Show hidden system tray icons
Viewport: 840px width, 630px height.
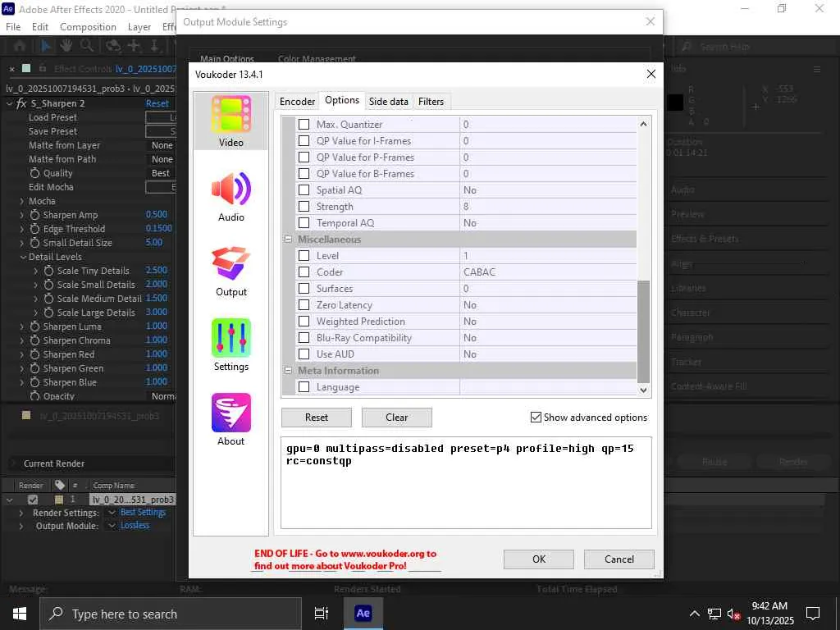tap(694, 614)
